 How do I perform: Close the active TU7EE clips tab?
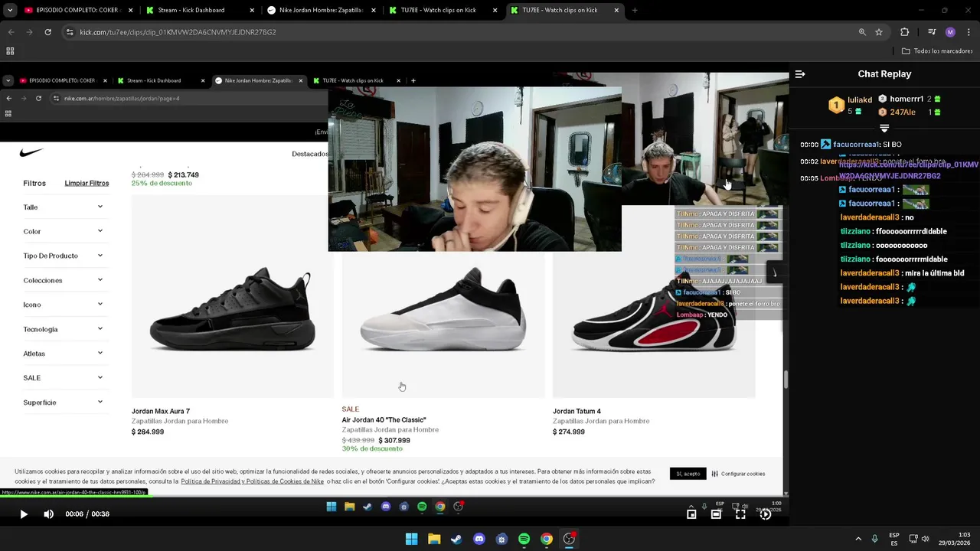click(x=616, y=11)
